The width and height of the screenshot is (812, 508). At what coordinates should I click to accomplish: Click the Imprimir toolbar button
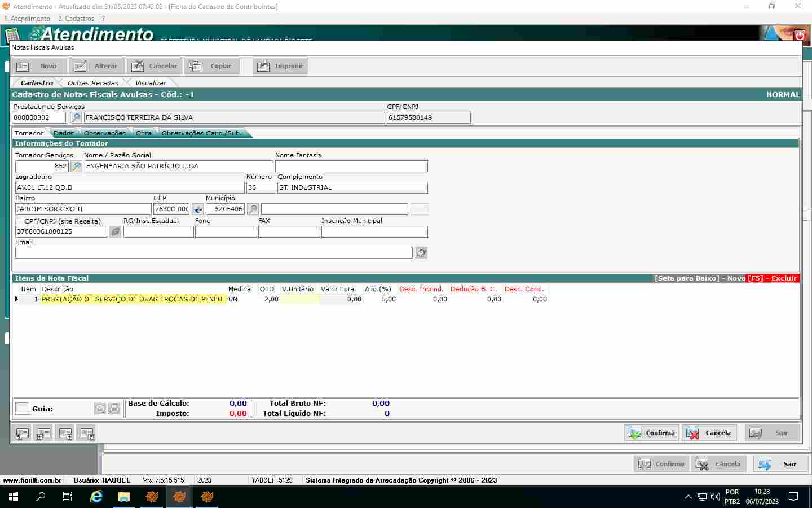pos(280,66)
